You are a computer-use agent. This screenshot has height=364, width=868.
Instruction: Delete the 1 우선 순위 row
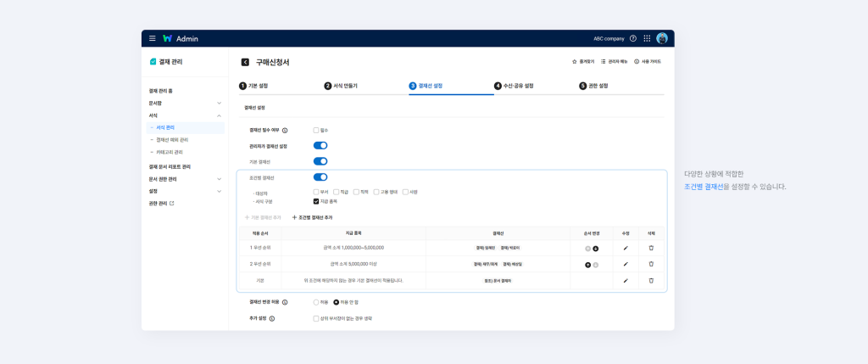point(651,249)
